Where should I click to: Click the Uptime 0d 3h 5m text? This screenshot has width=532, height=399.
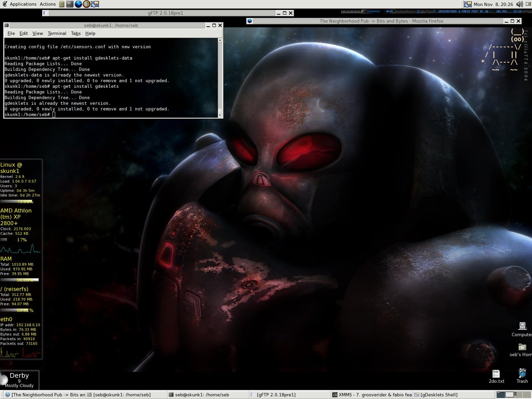(17, 191)
